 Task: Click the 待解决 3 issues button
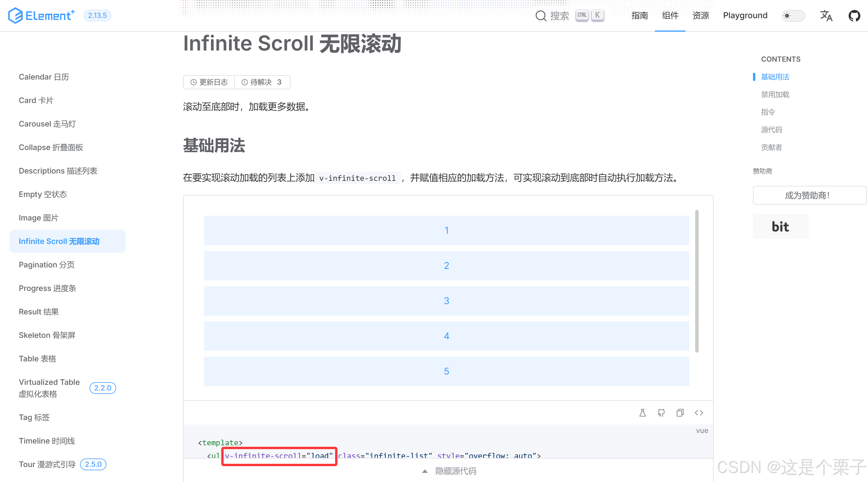coord(262,82)
